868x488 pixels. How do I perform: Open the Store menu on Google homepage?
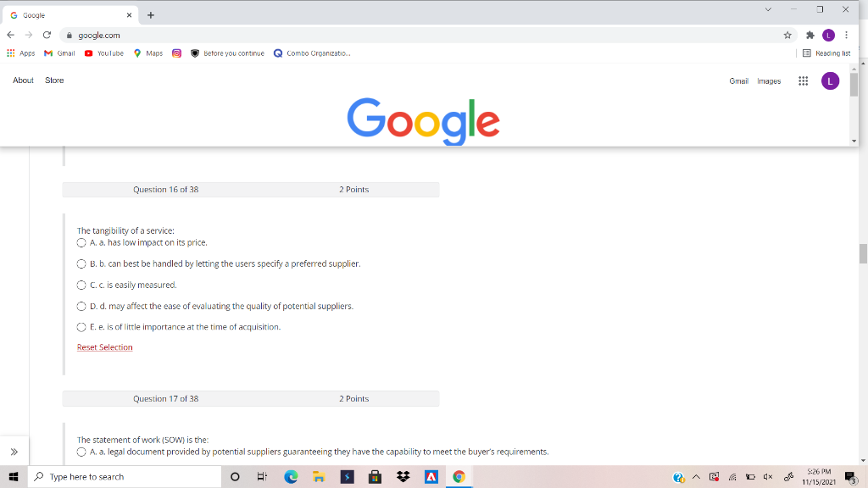(53, 80)
